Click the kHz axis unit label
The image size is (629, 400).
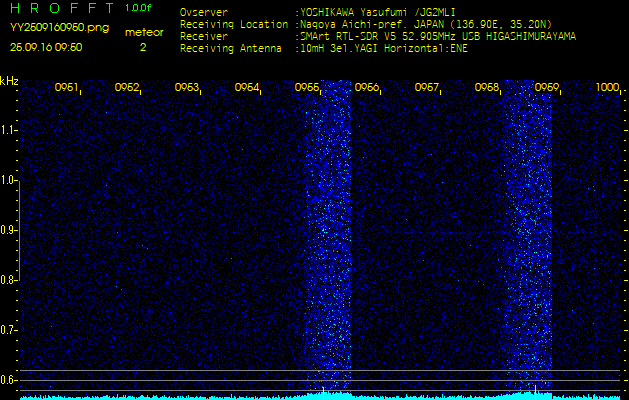coord(9,81)
